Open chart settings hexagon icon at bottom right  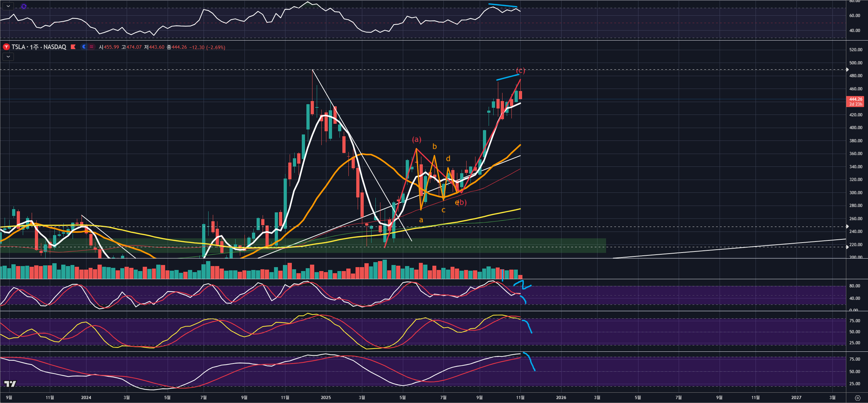858,398
